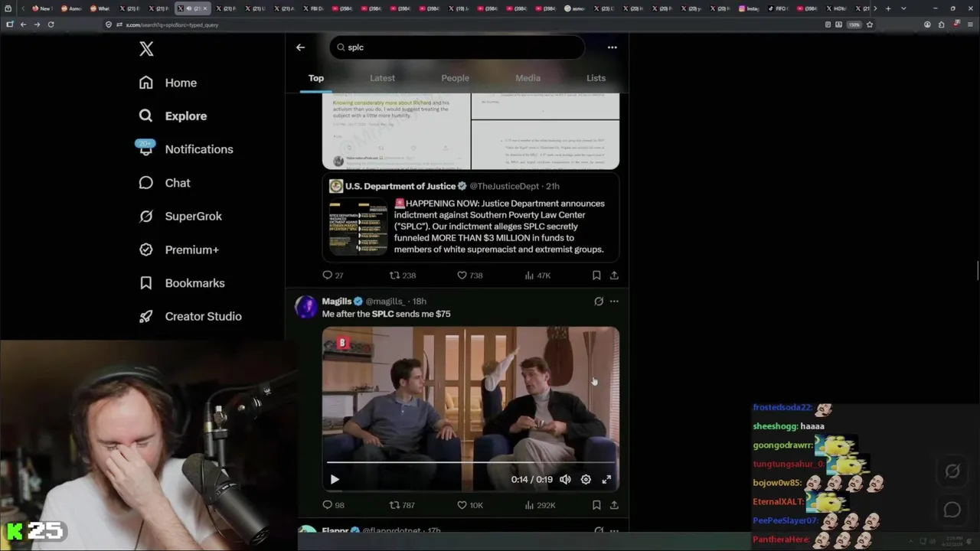Click the back arrow beside search box
This screenshot has width=980, height=551.
pyautogui.click(x=300, y=47)
